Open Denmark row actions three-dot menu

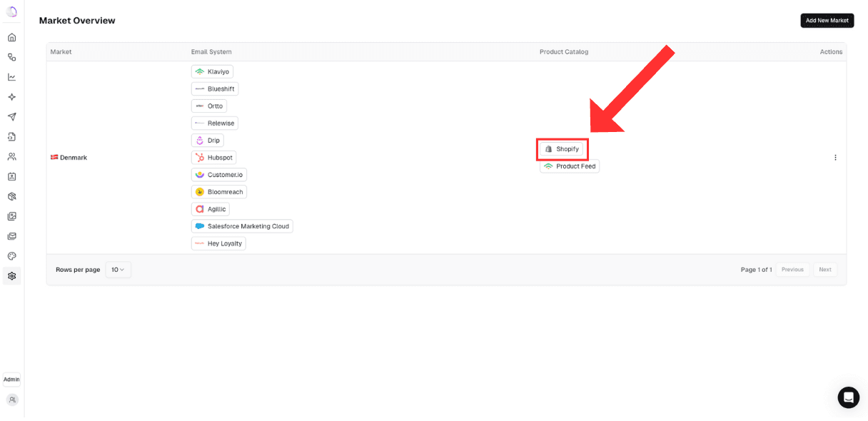pyautogui.click(x=835, y=158)
